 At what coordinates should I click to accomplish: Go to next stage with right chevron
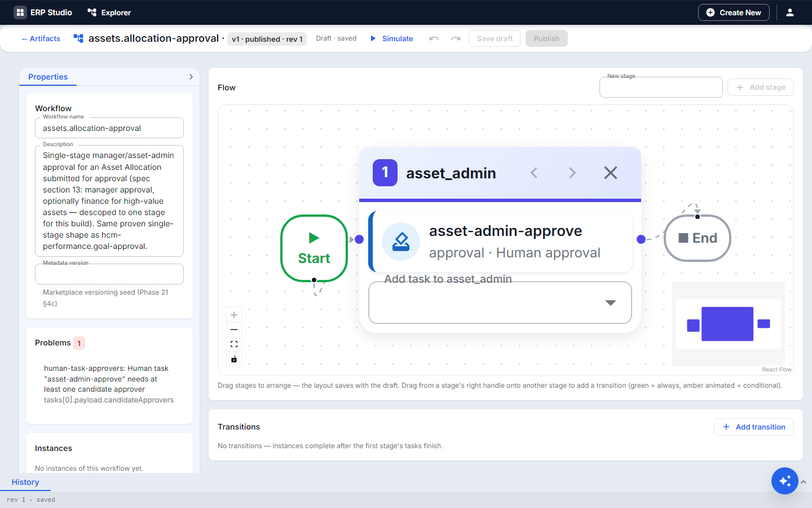tap(572, 173)
